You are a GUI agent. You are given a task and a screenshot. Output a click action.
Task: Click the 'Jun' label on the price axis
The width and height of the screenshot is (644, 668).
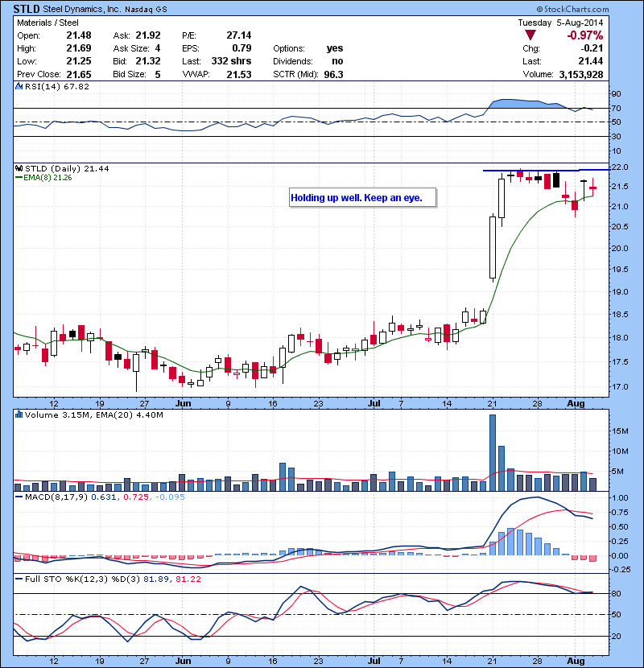tap(184, 403)
